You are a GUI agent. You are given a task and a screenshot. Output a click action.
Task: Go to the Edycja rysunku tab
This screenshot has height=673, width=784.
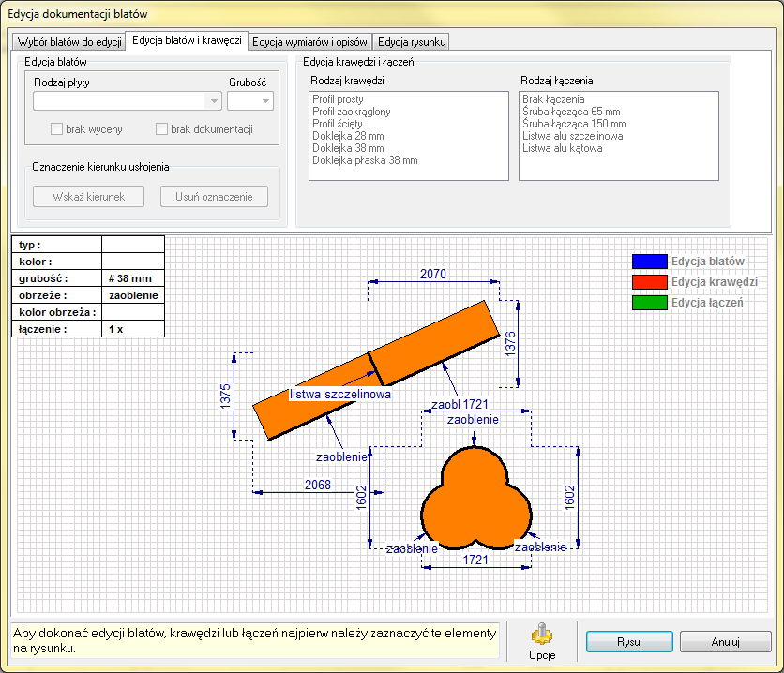coord(412,42)
